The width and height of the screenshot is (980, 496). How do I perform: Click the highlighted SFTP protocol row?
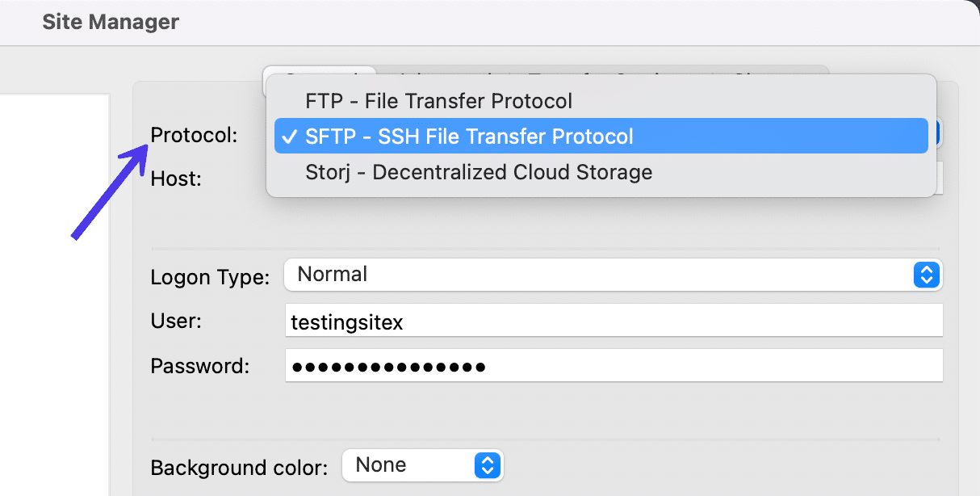601,136
